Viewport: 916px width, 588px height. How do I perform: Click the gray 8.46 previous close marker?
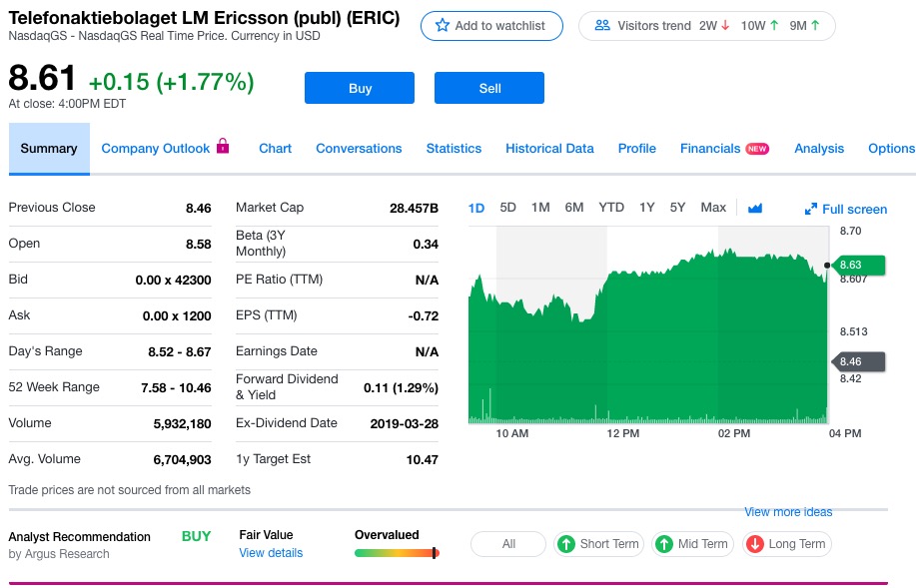[858, 362]
